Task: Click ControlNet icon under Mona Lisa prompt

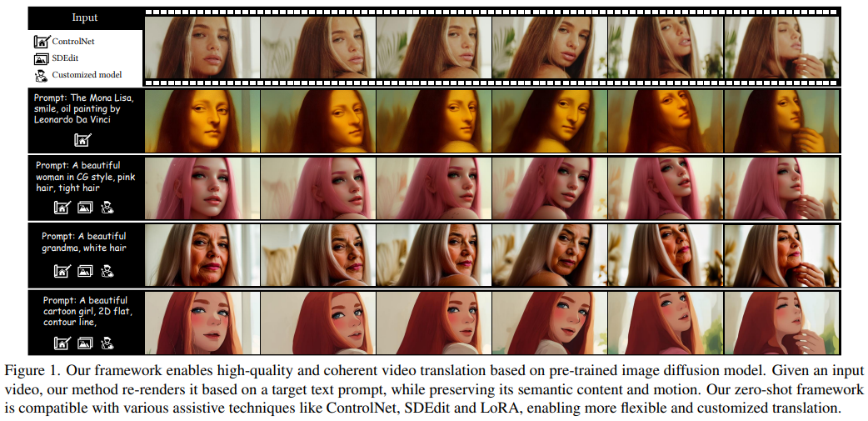Action: [x=83, y=140]
